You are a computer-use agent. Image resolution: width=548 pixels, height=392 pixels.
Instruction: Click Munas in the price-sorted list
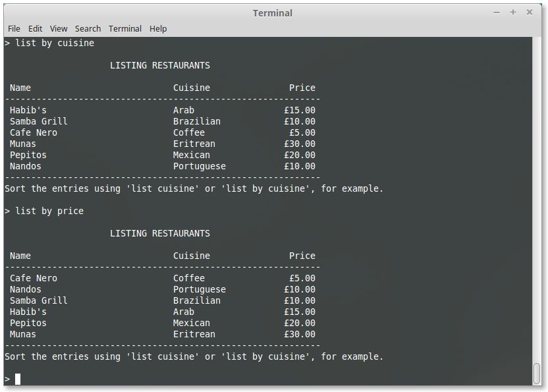(x=22, y=334)
